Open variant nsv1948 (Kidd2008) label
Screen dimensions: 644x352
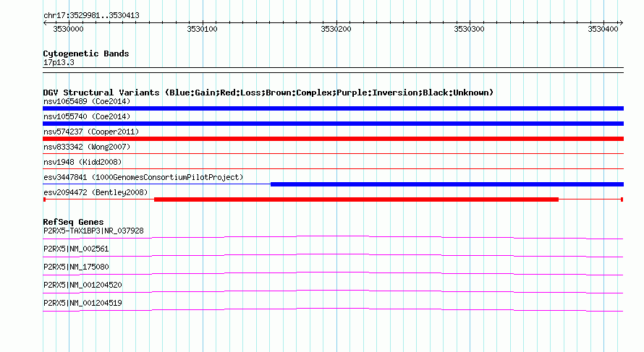[x=82, y=162]
